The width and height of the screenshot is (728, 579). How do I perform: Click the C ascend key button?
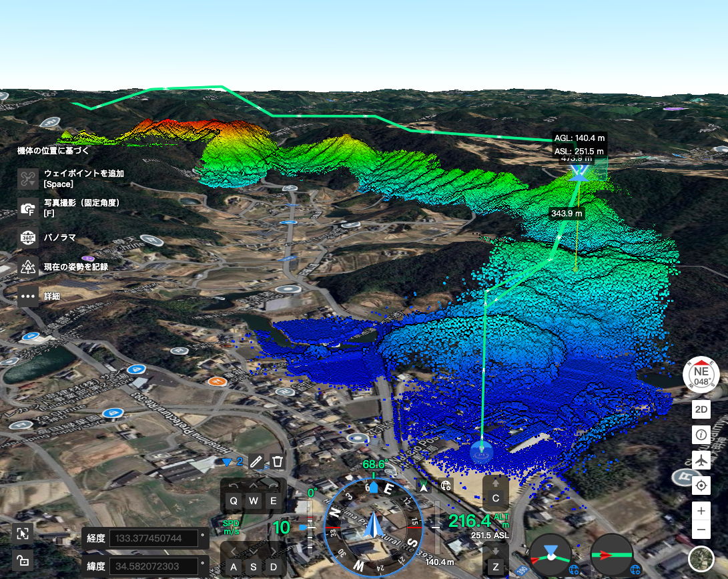point(495,498)
